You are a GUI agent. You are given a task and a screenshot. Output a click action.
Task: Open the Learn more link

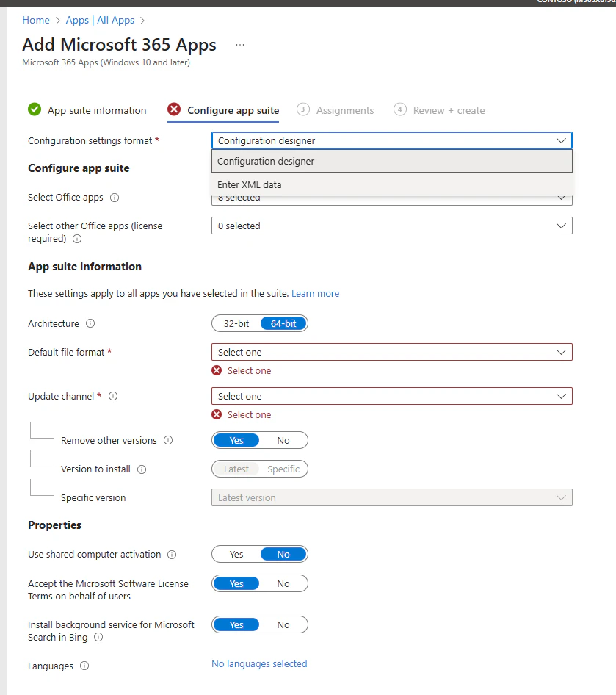point(315,293)
